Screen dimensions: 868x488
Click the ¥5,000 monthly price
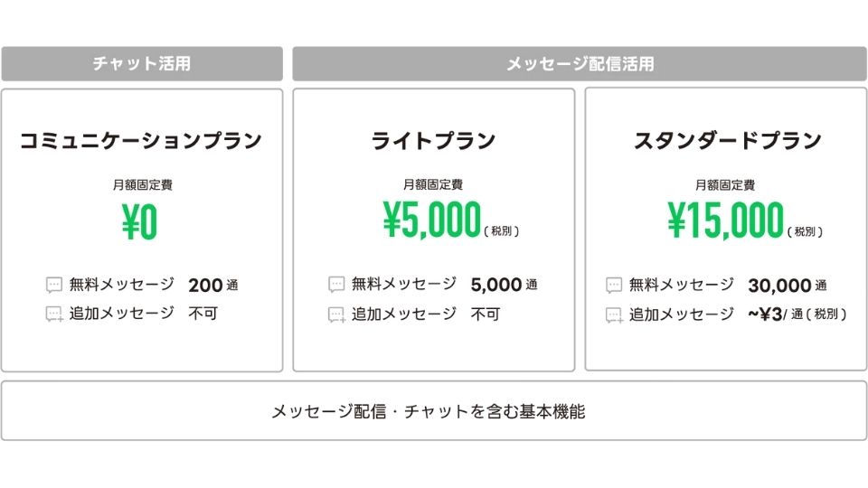tap(432, 220)
